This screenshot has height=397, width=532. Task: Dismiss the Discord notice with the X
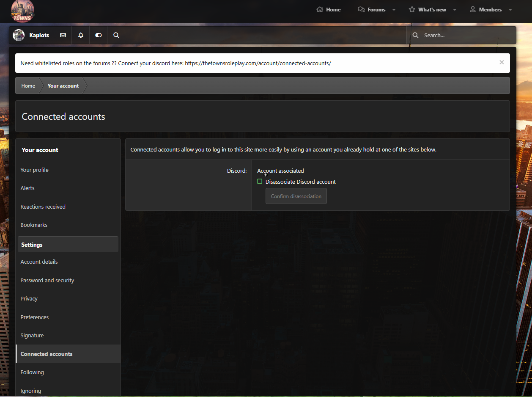point(502,62)
